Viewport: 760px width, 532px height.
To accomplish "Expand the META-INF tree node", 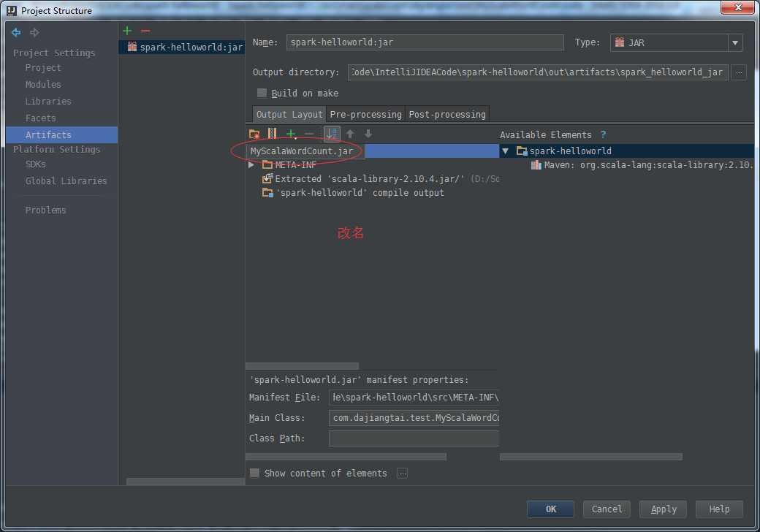I will click(x=251, y=164).
